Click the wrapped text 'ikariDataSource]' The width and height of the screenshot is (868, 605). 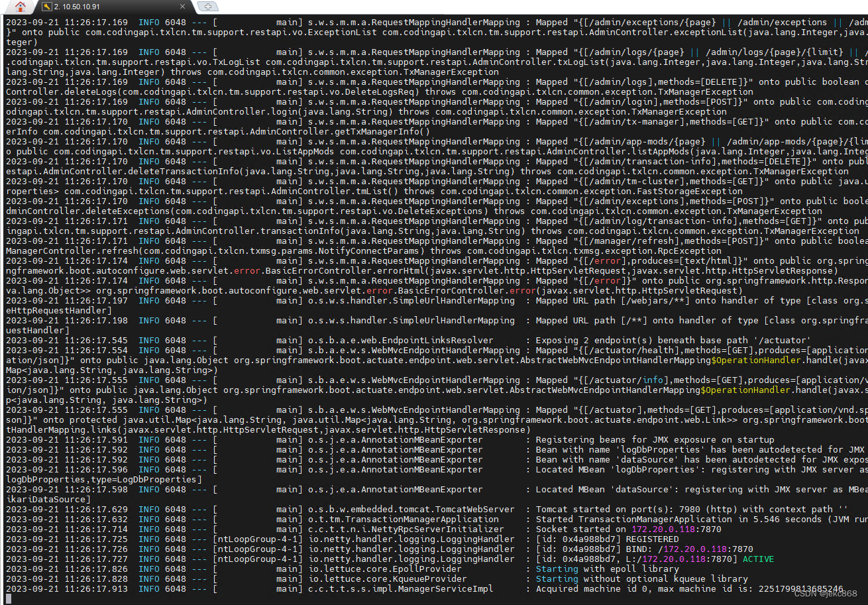48,500
